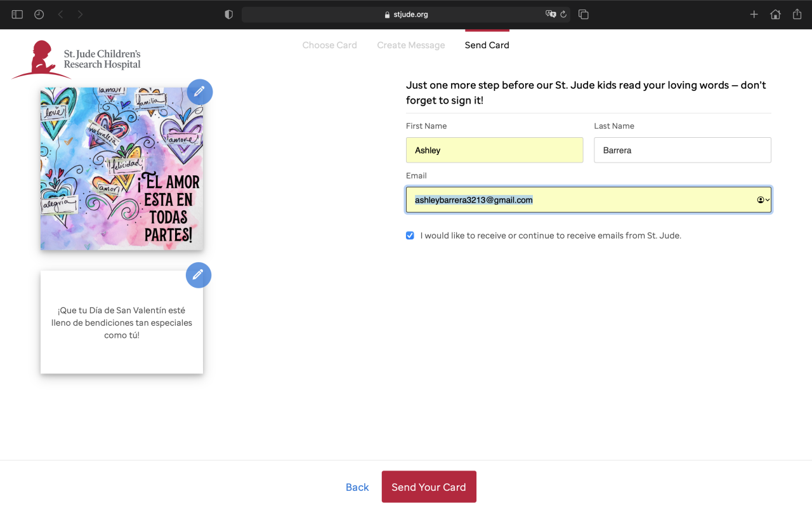
Task: Click the Safari share icon
Action: [797, 14]
